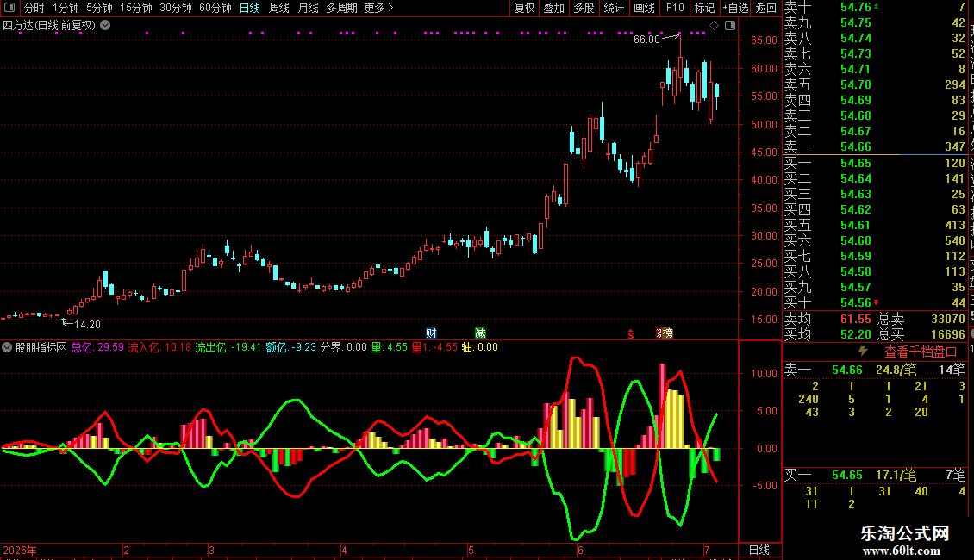This screenshot has width=974, height=560.
Task: Toggle the left sidebar panel icon
Action: [9, 8]
